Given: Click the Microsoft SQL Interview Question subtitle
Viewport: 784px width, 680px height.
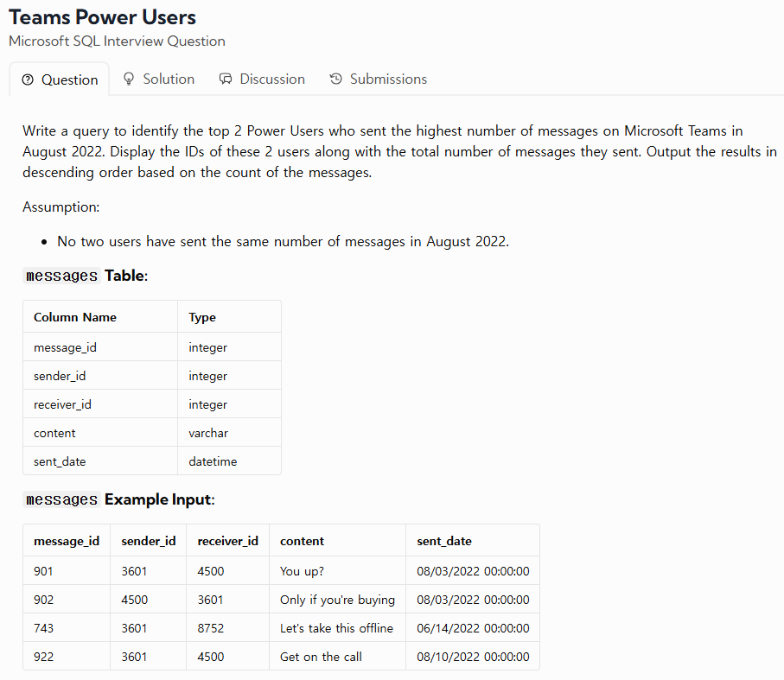Looking at the screenshot, I should coord(117,41).
